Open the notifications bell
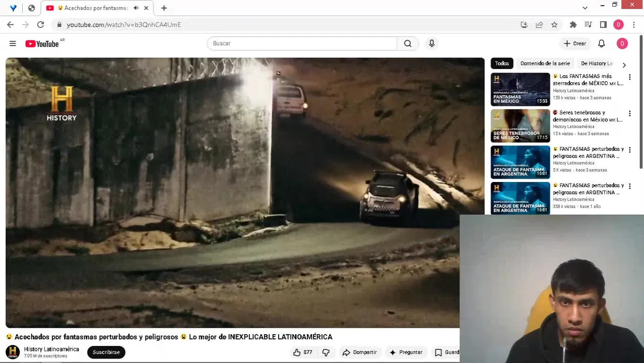Screen dimensions: 644x363 [x=601, y=44]
